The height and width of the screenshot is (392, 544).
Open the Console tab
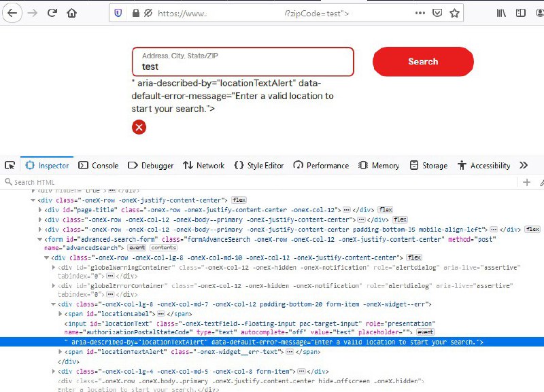click(x=99, y=165)
